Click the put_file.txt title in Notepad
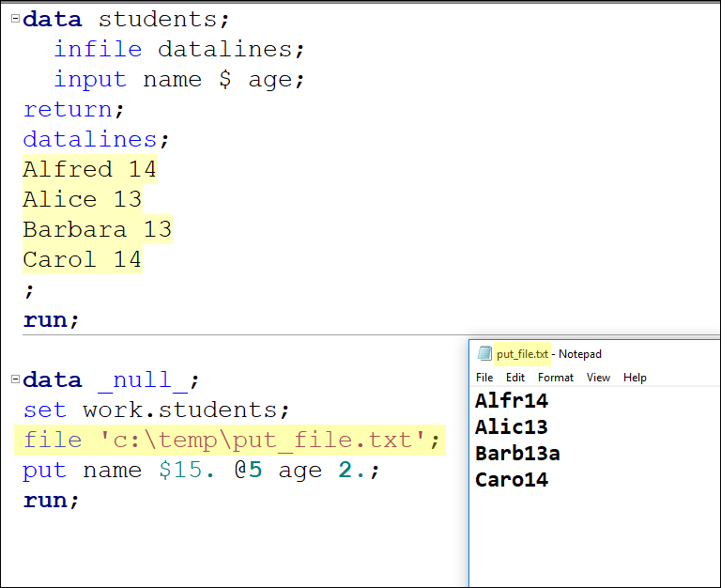This screenshot has height=588, width=721. pos(522,354)
